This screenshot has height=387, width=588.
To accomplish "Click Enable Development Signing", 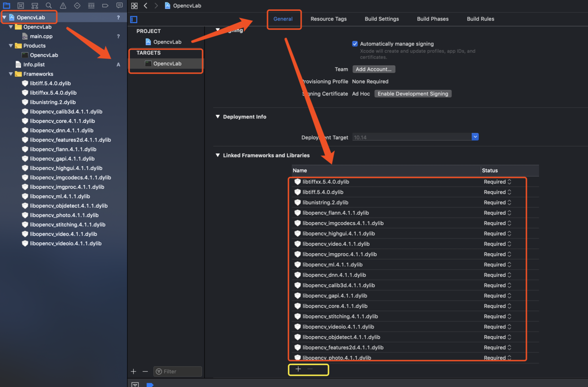I will pos(413,94).
